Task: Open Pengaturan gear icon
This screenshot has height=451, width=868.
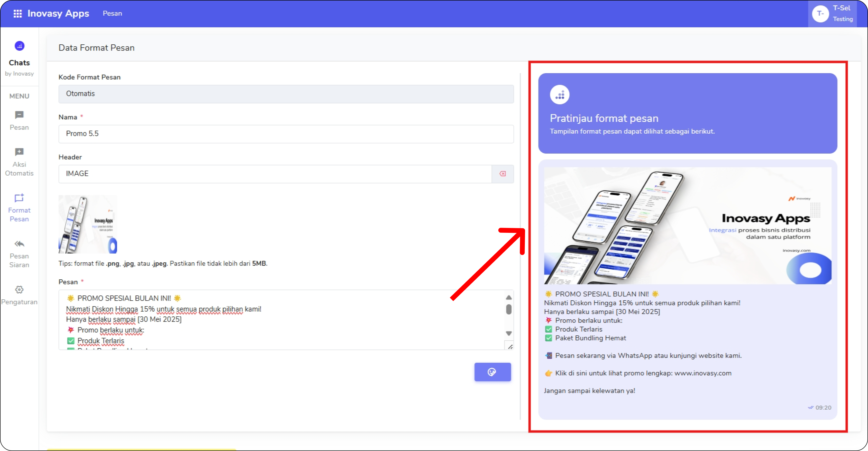Action: click(x=19, y=290)
